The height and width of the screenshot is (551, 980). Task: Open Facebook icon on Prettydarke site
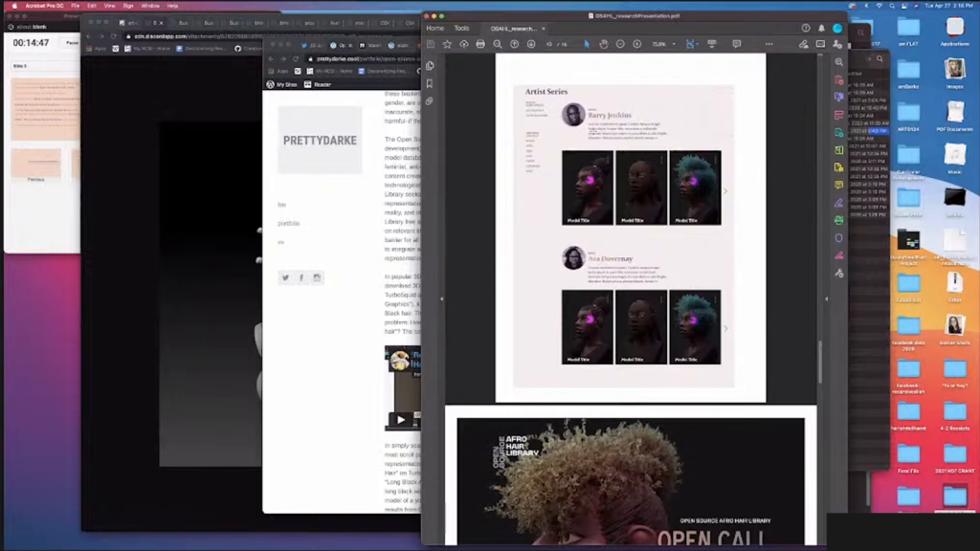(x=301, y=277)
